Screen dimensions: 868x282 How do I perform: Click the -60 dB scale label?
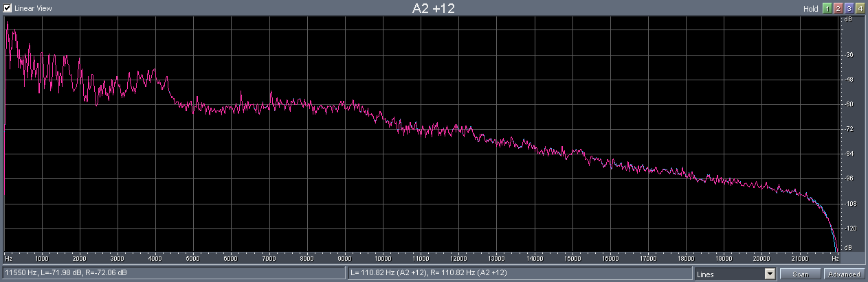point(848,104)
